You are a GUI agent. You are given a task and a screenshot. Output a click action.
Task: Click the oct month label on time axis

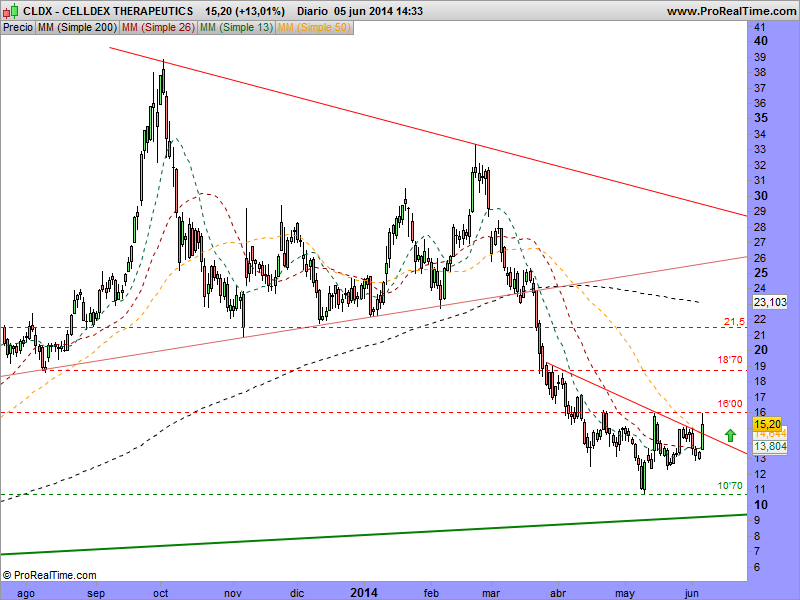click(x=161, y=593)
